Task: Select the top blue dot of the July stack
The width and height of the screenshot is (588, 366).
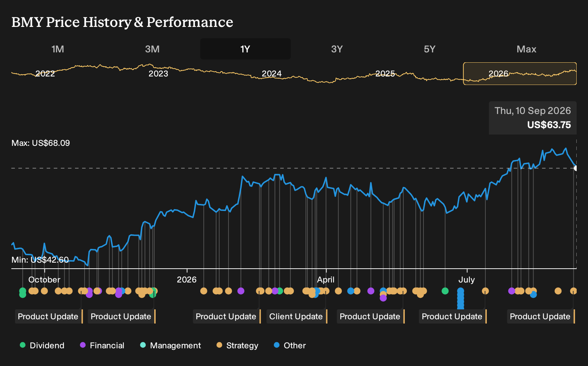Action: [x=461, y=291]
